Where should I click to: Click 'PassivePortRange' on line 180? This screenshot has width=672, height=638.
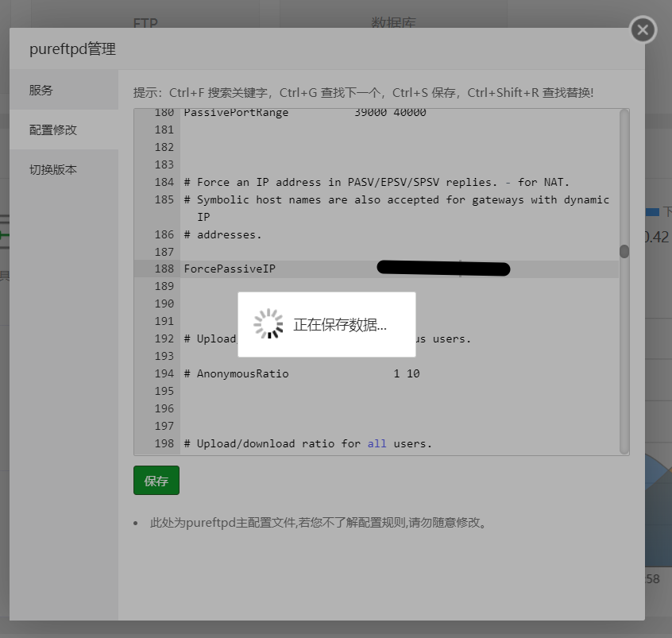tap(236, 113)
